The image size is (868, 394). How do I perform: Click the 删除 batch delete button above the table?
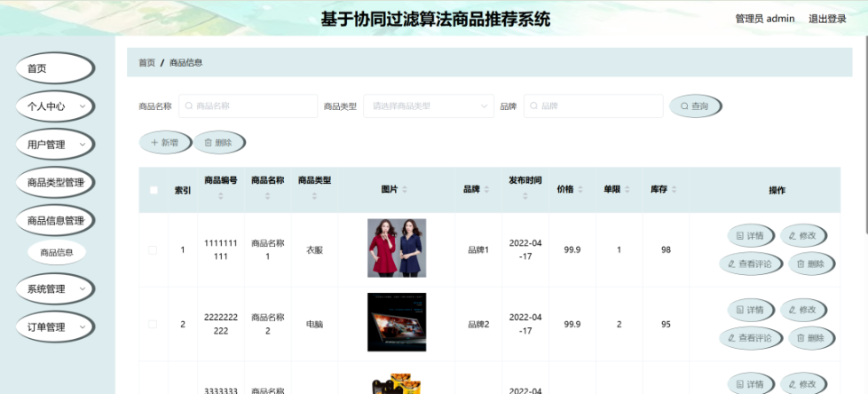click(218, 142)
